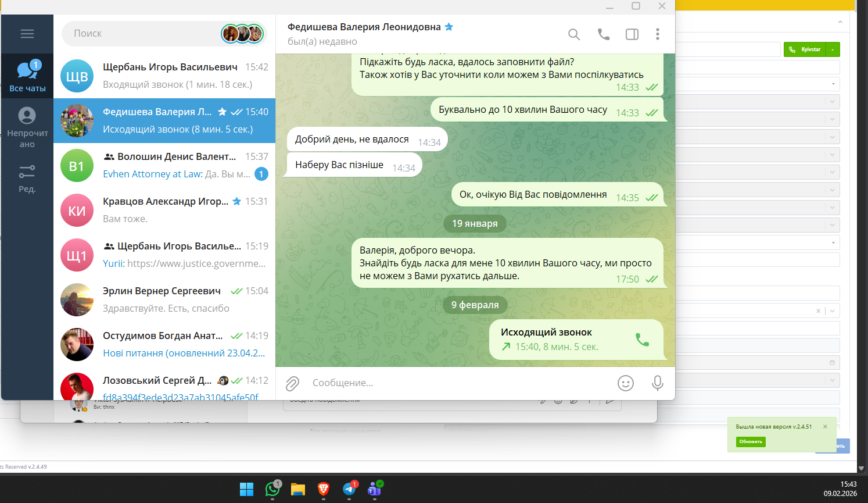The width and height of the screenshot is (868, 503).
Task: Start a call with the header phone icon
Action: tap(604, 34)
